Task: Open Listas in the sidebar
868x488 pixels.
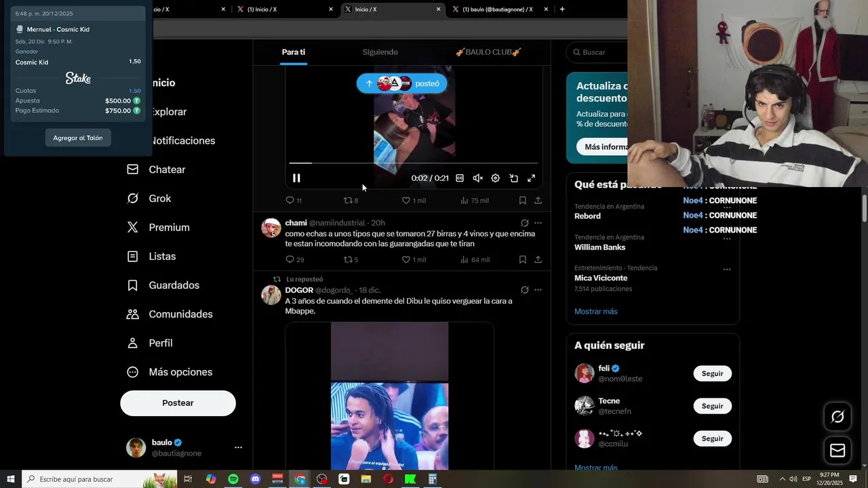Action: click(152, 256)
